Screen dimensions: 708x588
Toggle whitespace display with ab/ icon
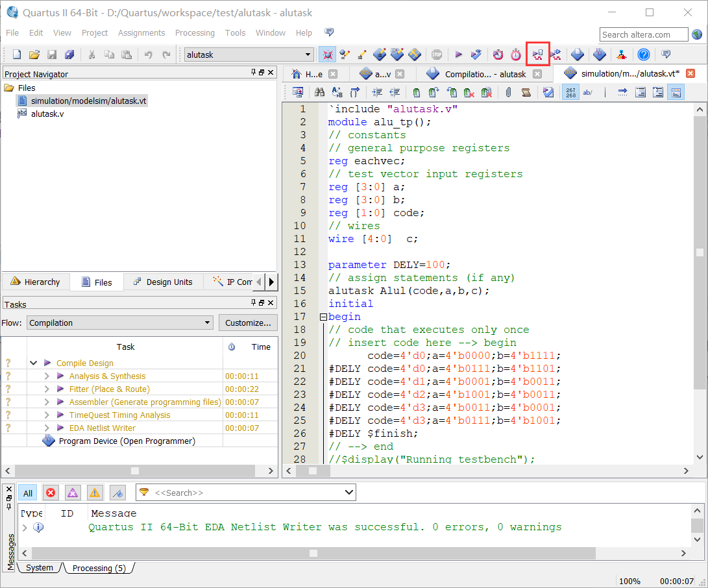click(587, 92)
